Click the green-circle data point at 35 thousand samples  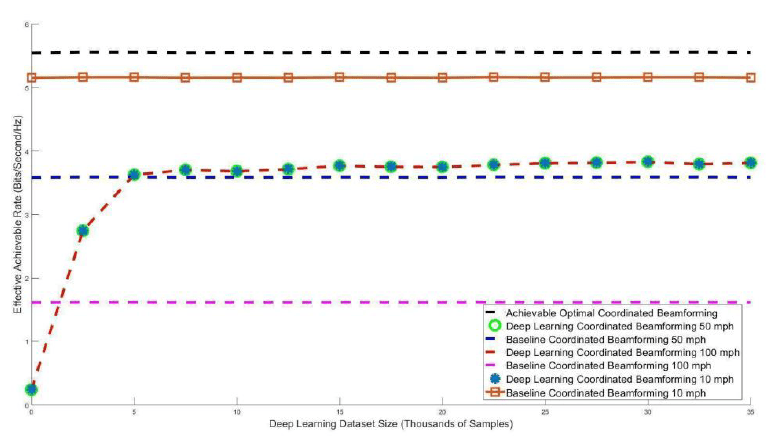(750, 163)
